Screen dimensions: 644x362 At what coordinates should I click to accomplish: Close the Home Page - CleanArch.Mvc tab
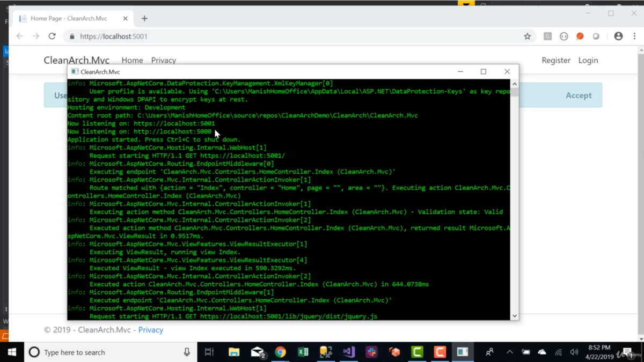point(125,18)
